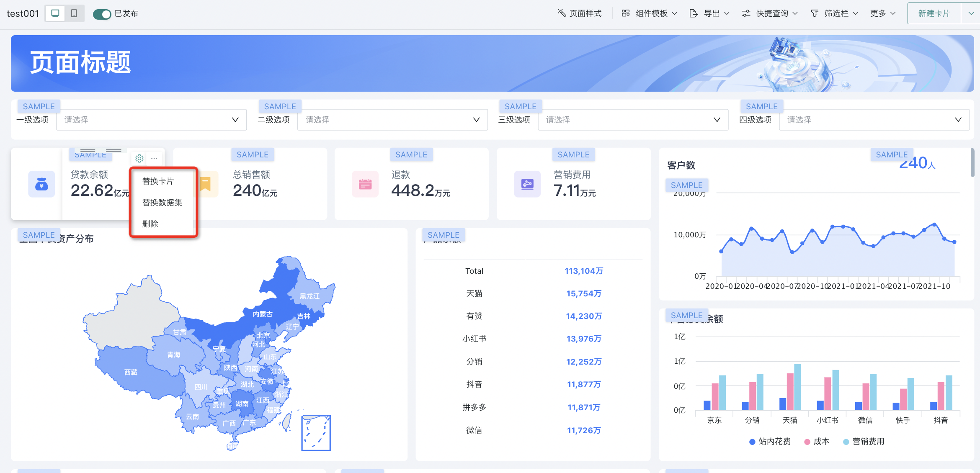Image resolution: width=980 pixels, height=473 pixels.
Task: Click the 天猫 row in the table
Action: click(x=533, y=293)
